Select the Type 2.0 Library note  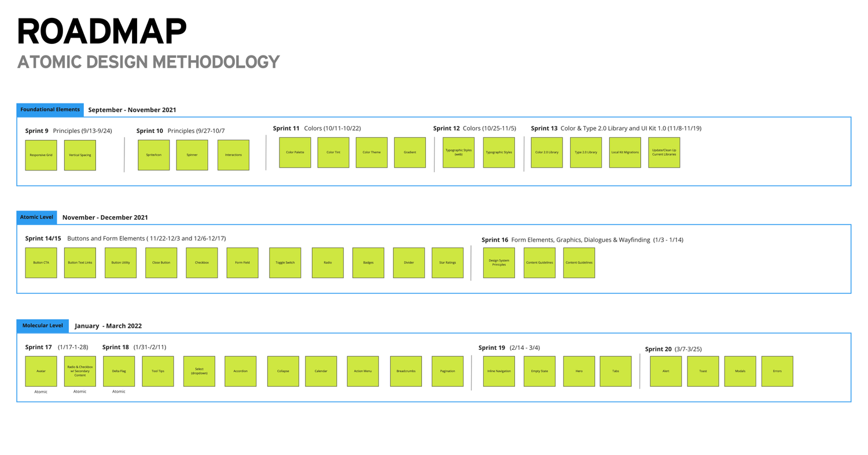point(586,153)
